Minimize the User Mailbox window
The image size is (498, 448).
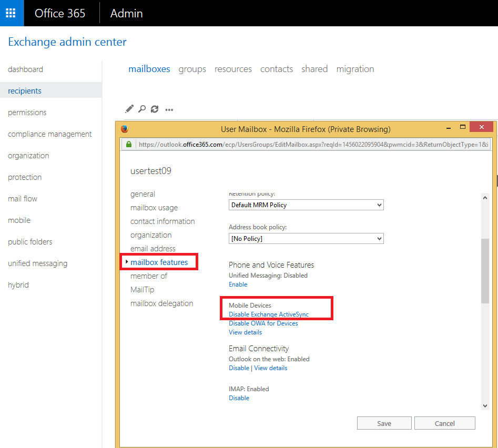pyautogui.click(x=449, y=128)
